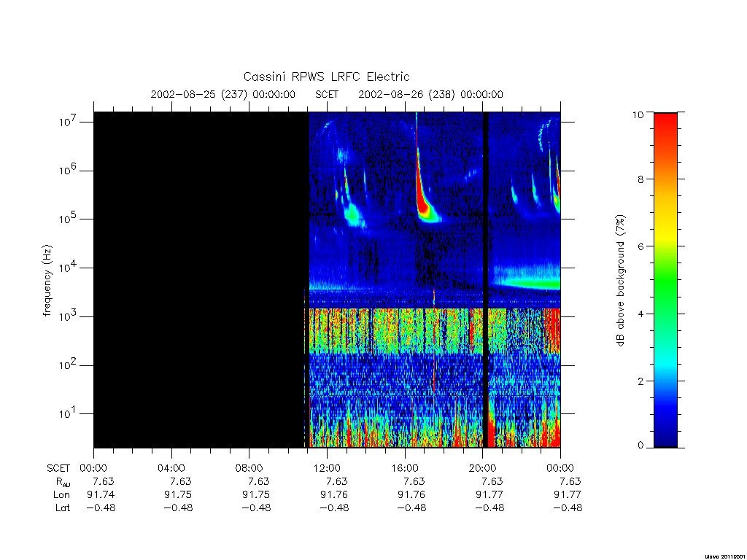This screenshot has width=747, height=560.
Task: Click the colorbar tick value '6'
Action: tap(640, 246)
